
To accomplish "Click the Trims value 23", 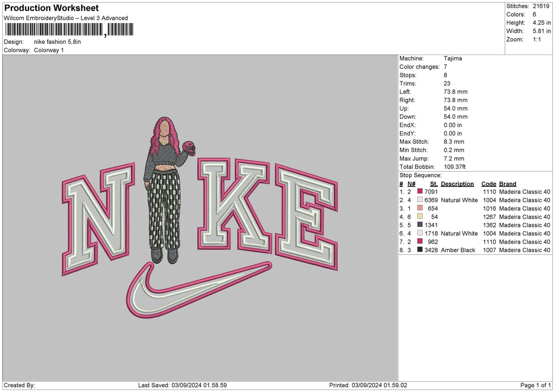I will (447, 84).
